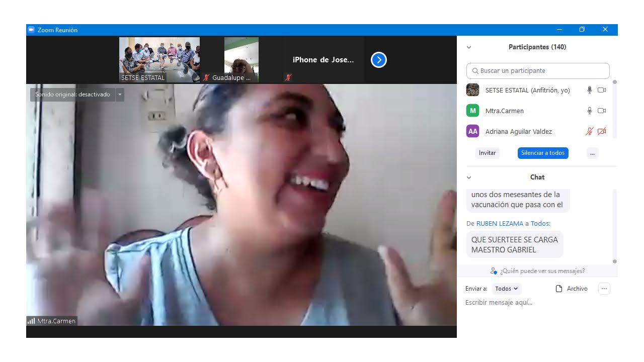
Task: Open chat more options ellipsis button
Action: click(x=604, y=289)
